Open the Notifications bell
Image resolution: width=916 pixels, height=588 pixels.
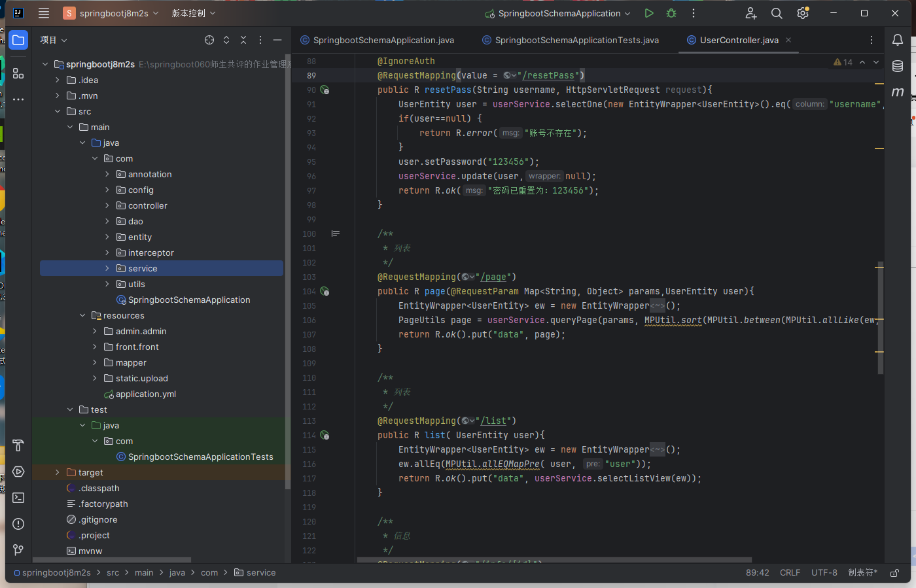point(897,40)
